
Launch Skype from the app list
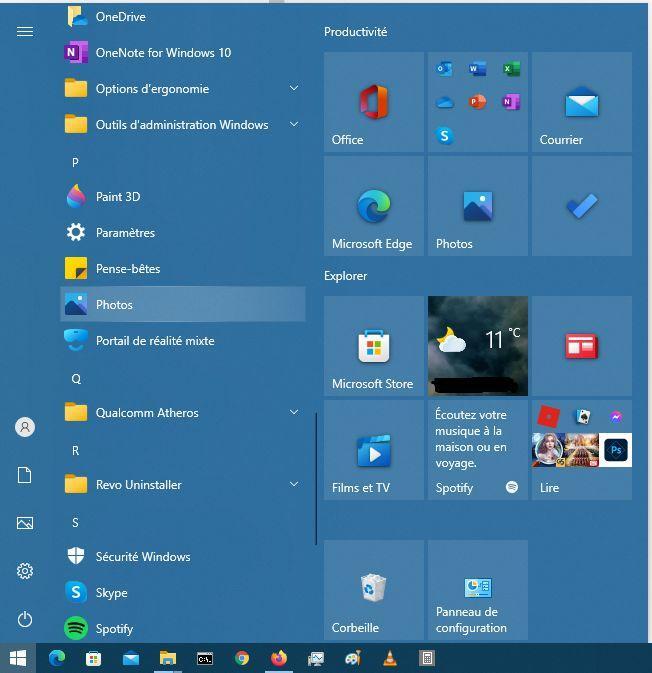(x=182, y=593)
